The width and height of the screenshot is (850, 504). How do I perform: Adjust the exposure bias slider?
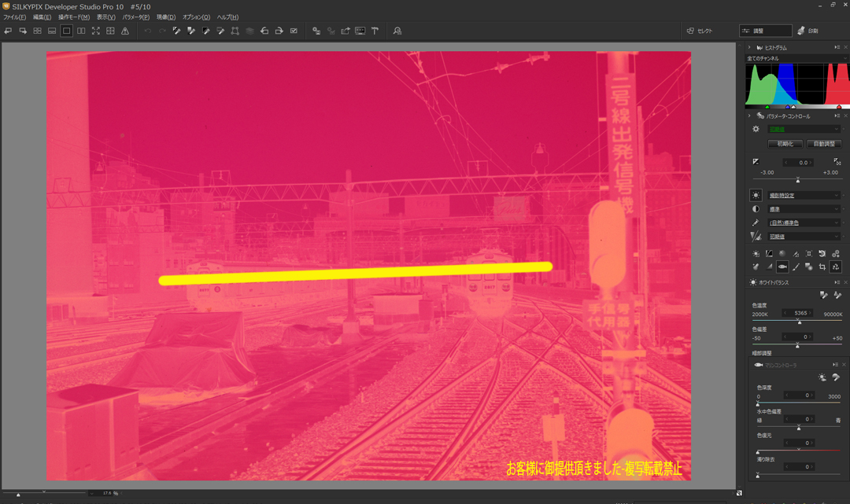pos(797,179)
